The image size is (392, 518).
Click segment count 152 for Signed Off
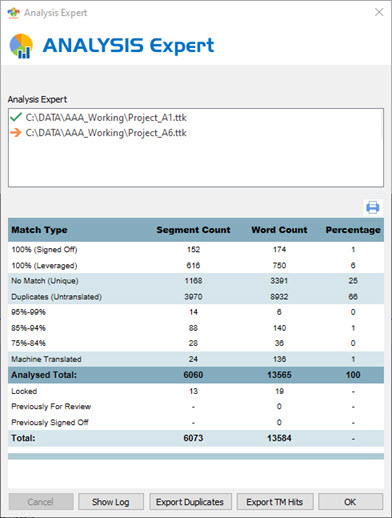coord(193,249)
